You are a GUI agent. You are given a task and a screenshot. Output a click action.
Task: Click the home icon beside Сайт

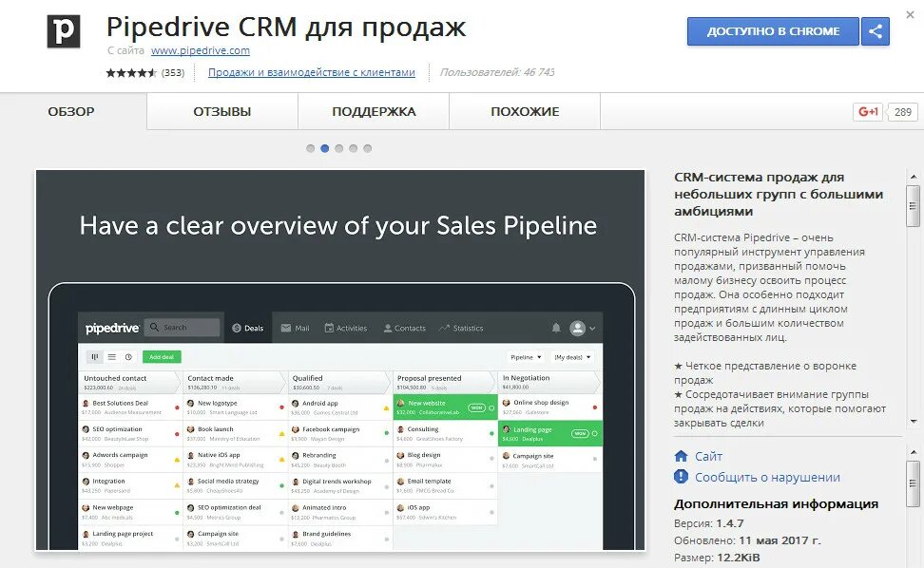point(682,456)
